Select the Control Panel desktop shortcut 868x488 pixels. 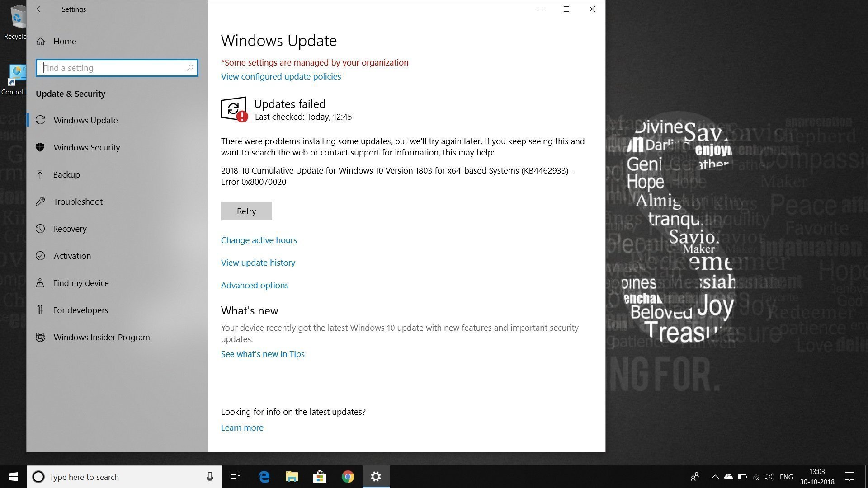tap(14, 79)
